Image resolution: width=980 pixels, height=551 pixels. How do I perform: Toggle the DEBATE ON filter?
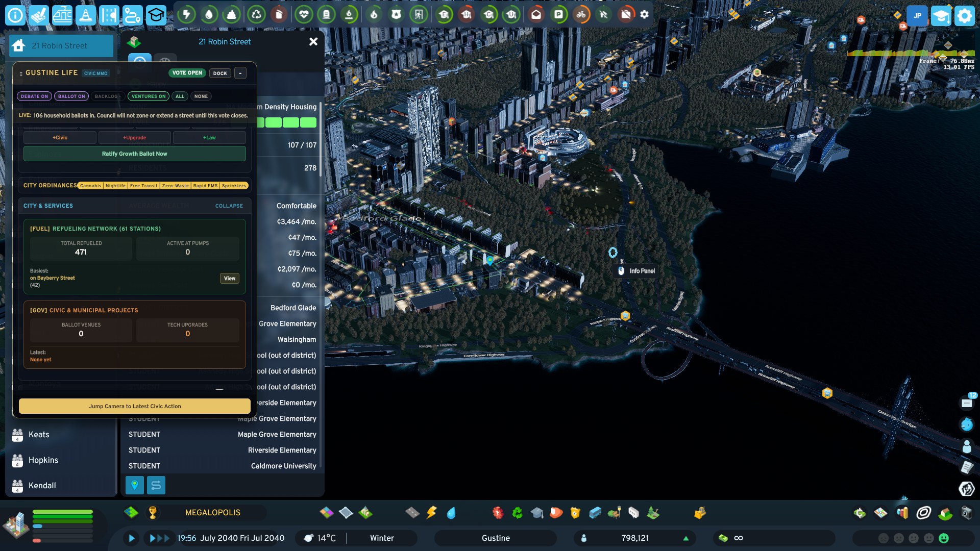35,96
